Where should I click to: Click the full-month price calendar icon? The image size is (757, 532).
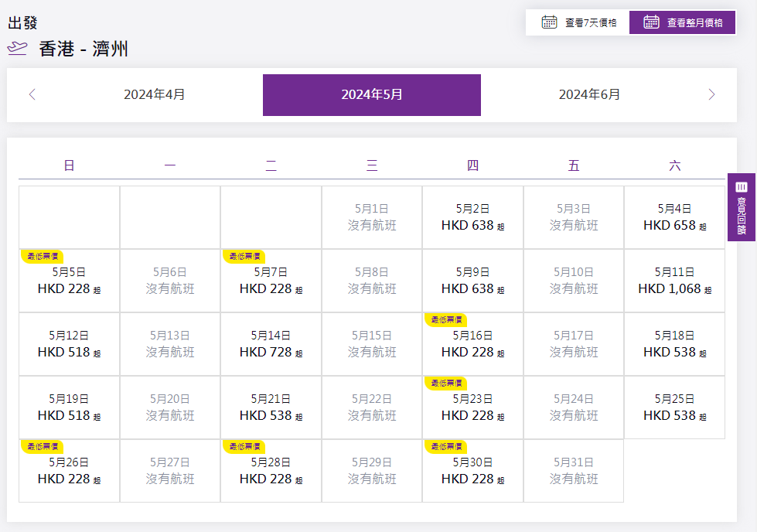(651, 22)
